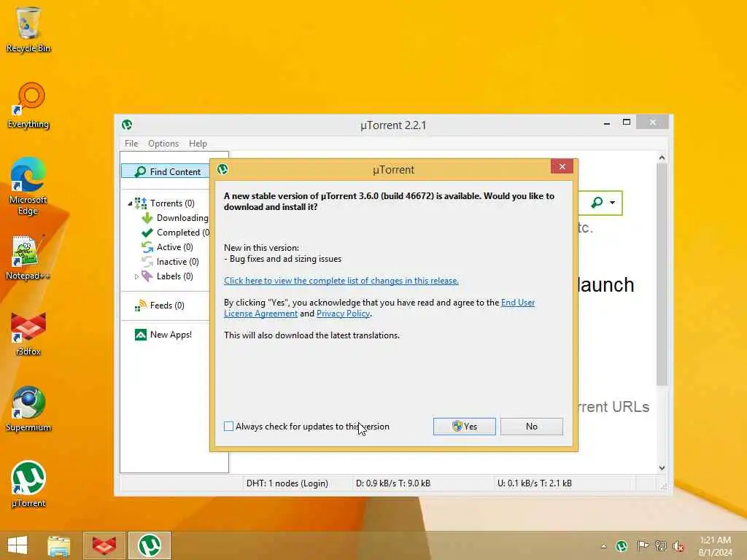Image resolution: width=747 pixels, height=560 pixels.
Task: Click the muted volume tray icon
Action: (678, 546)
